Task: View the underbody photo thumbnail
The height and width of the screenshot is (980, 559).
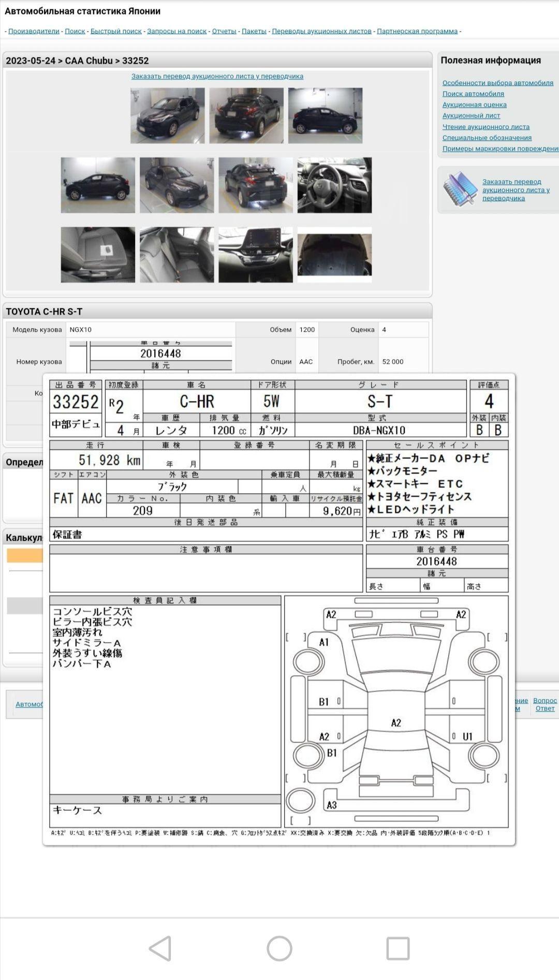Action: (334, 255)
